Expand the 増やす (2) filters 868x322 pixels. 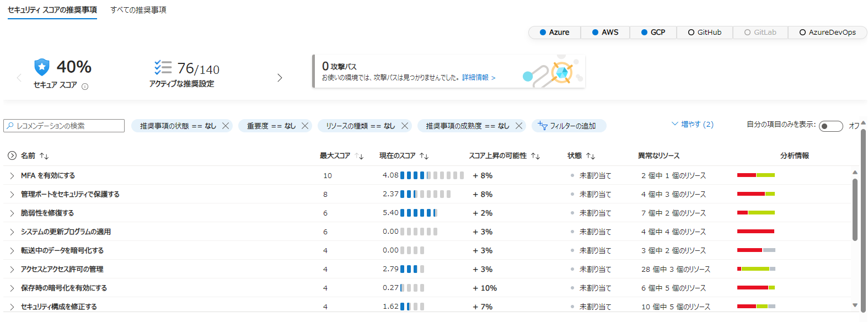(692, 125)
